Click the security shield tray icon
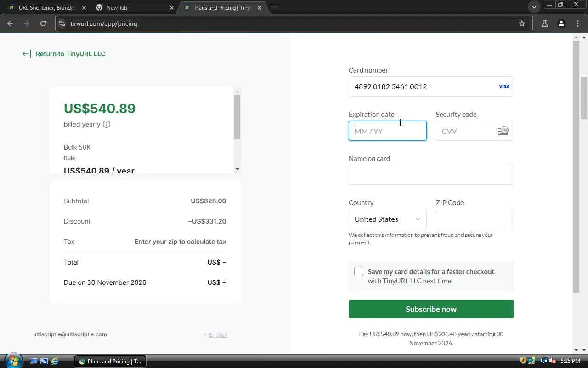 pos(523,361)
